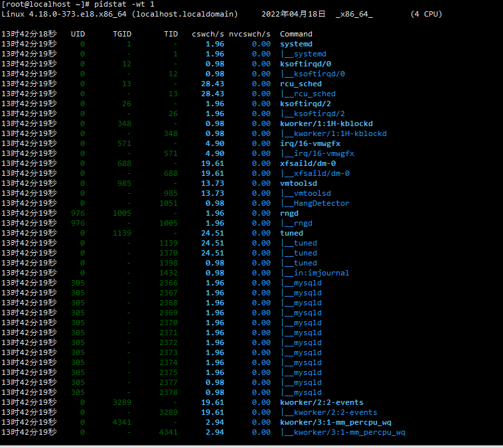Click the 'tuned' process name
The width and height of the screenshot is (503, 448).
(291, 233)
